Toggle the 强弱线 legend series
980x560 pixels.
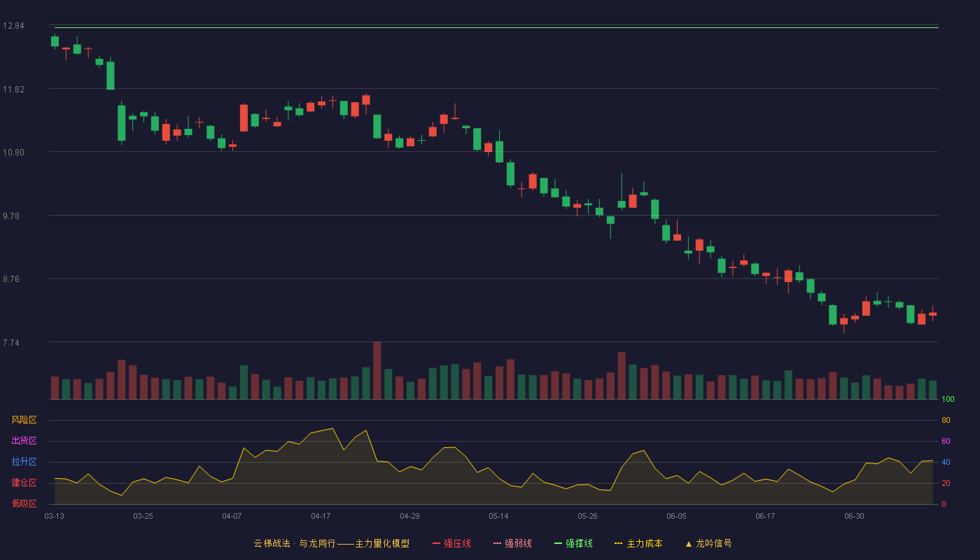pyautogui.click(x=512, y=543)
